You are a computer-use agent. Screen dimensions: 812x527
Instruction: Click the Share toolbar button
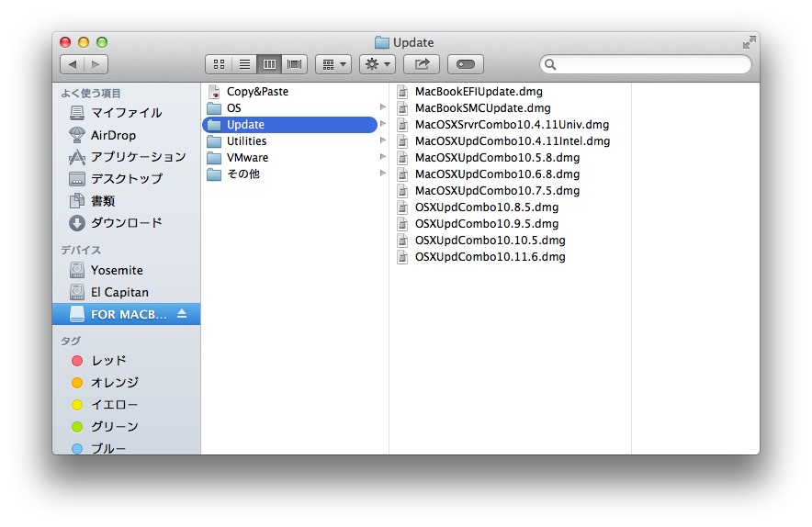422,64
